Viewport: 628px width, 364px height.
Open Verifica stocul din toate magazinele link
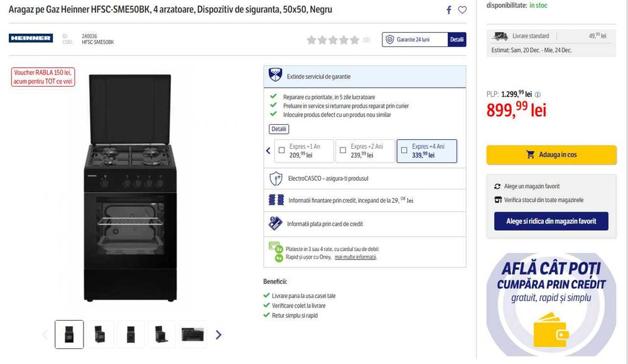543,200
